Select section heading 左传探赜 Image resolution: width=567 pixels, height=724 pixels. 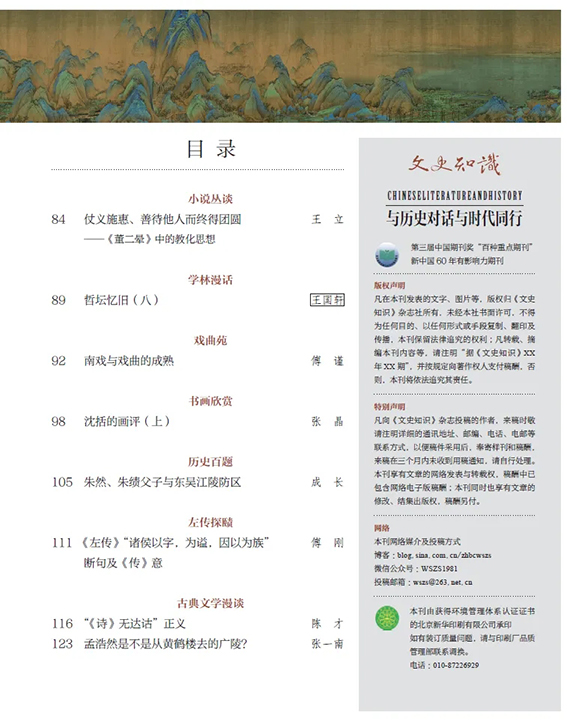(211, 522)
